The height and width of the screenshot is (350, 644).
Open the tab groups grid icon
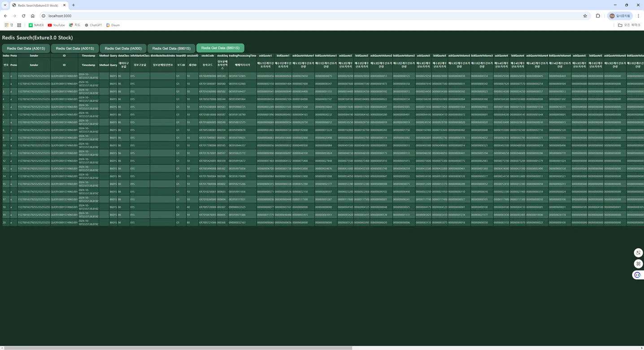click(19, 25)
